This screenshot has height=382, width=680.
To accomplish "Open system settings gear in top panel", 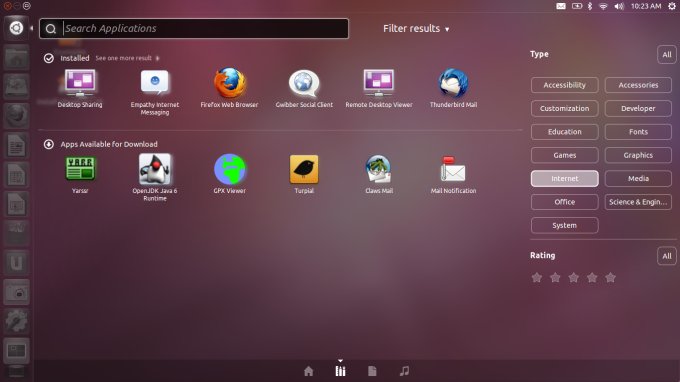I will tap(672, 6).
